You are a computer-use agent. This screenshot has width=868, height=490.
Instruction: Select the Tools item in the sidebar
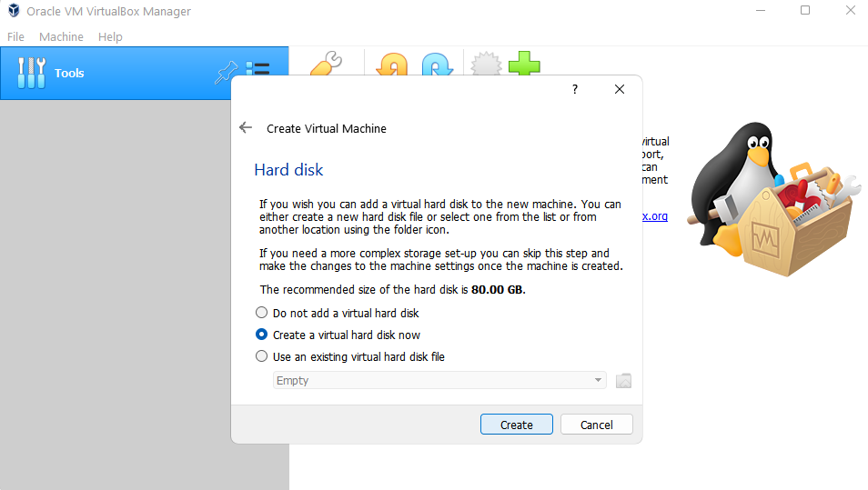[x=144, y=73]
